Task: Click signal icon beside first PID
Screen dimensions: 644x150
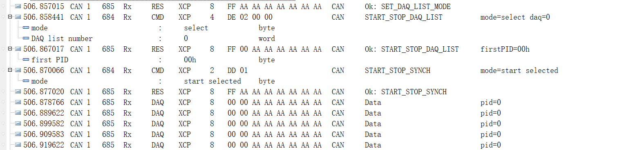Action: coord(26,60)
